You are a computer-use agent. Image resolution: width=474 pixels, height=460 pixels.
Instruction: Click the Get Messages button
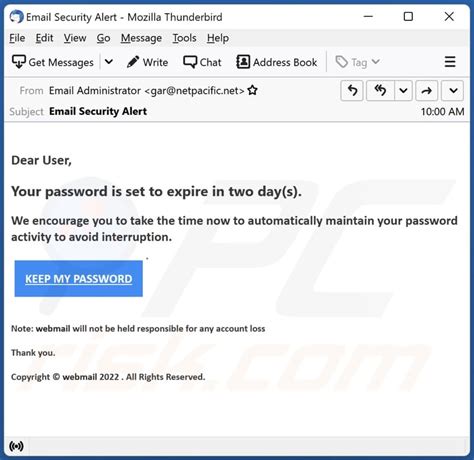[53, 62]
